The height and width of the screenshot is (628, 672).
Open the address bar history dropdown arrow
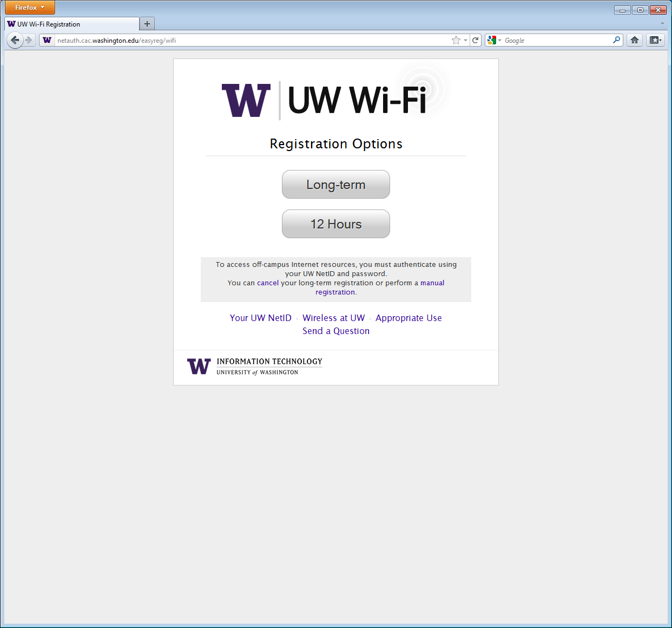click(x=465, y=40)
